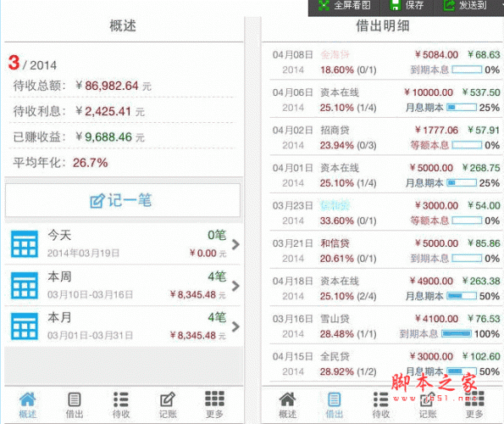Click the 待收利息 amount ¥2,425.41

pyautogui.click(x=103, y=112)
